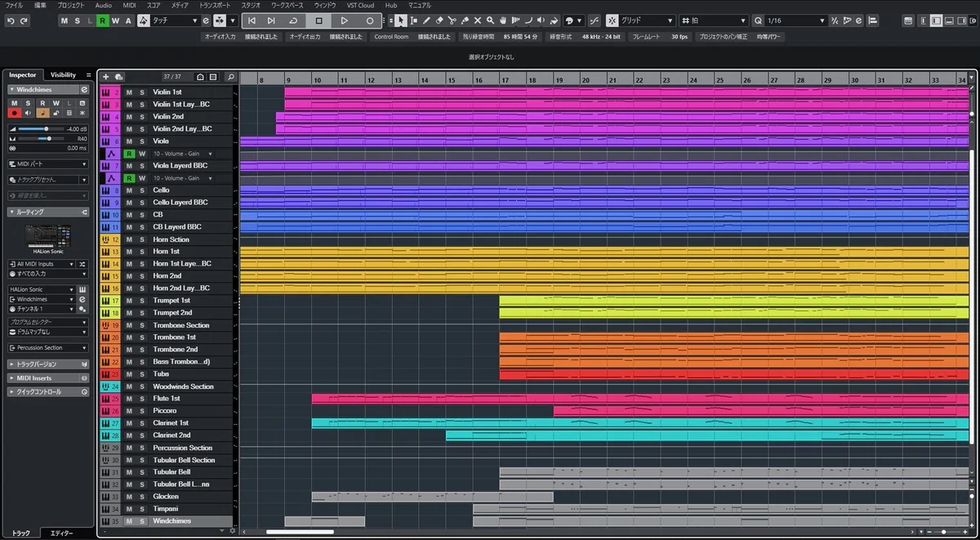Click the Edit Instrument icon next to HALion Sonic

click(x=82, y=289)
